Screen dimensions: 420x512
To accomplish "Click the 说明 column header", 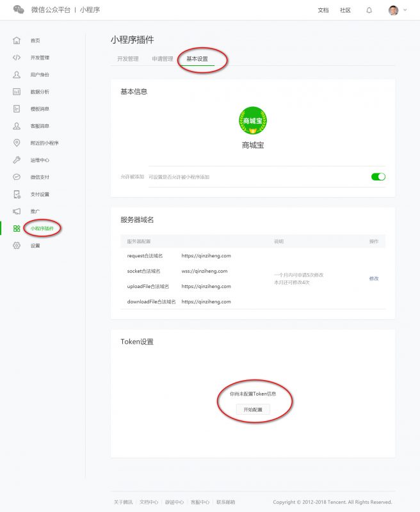I will point(279,241).
